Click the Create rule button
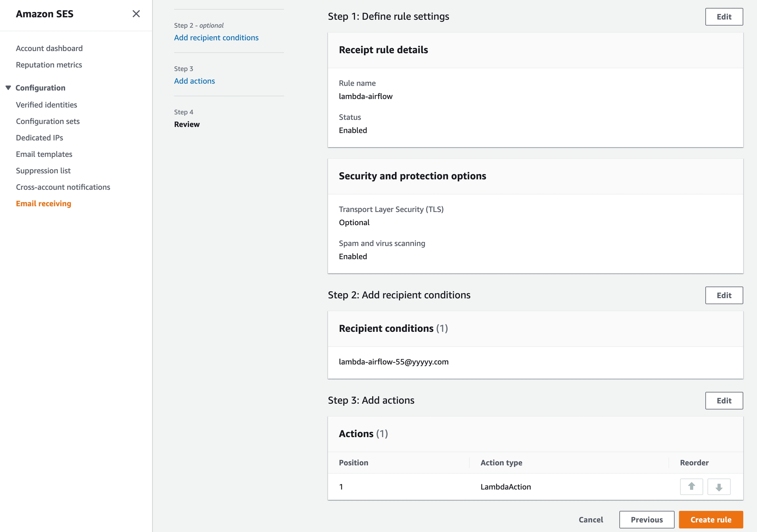 (711, 520)
